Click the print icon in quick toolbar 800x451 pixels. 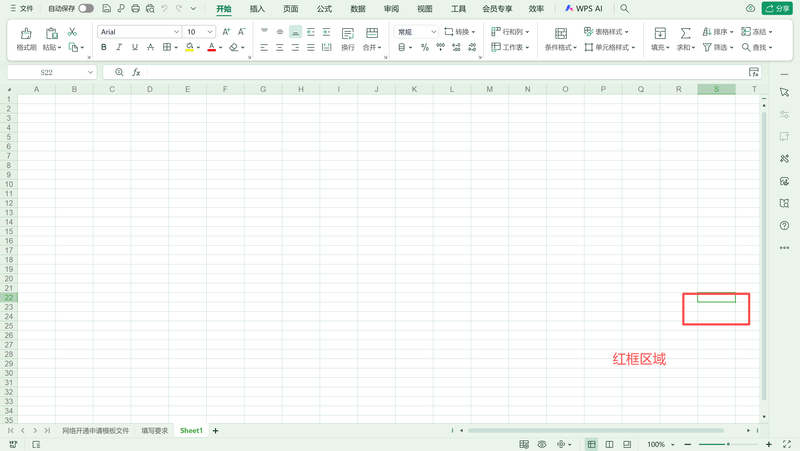[x=135, y=8]
